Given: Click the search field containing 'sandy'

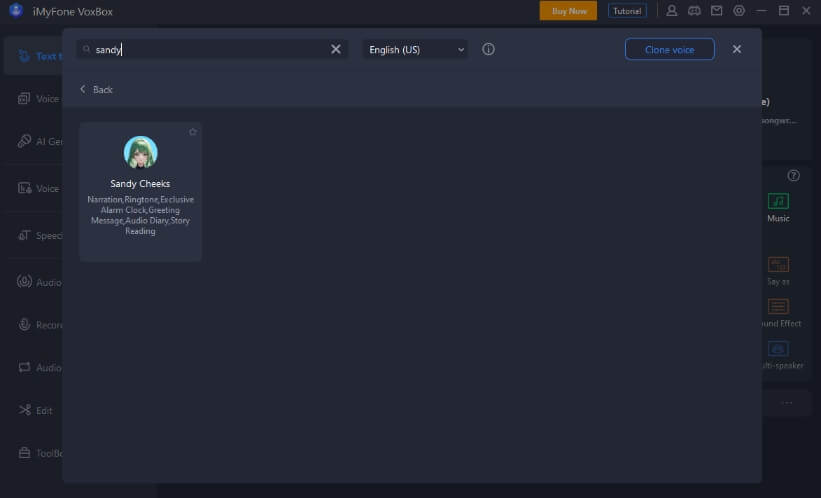Looking at the screenshot, I should click(x=212, y=49).
